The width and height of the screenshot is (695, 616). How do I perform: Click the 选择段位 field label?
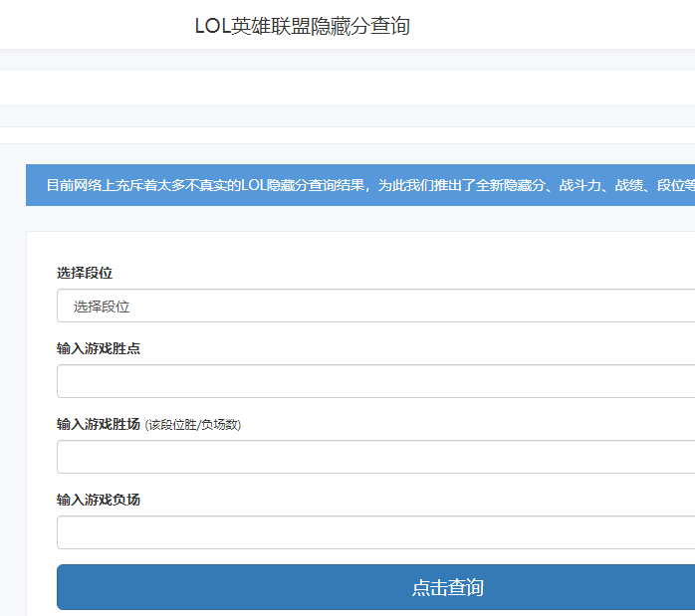(x=85, y=273)
